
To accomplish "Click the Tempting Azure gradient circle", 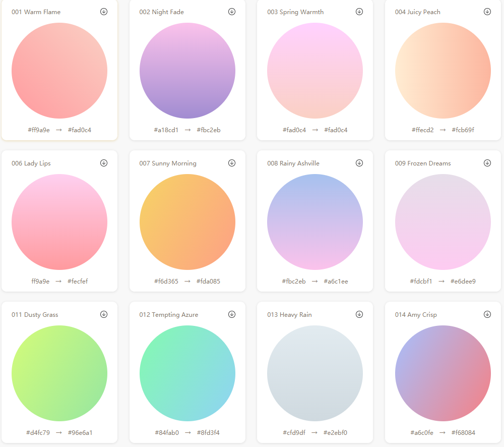I will (187, 373).
